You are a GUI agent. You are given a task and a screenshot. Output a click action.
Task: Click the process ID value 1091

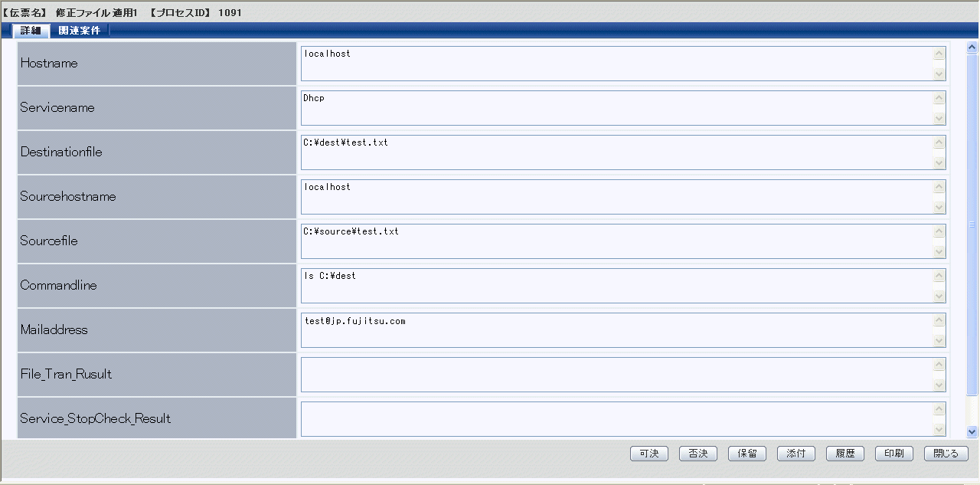coord(230,13)
